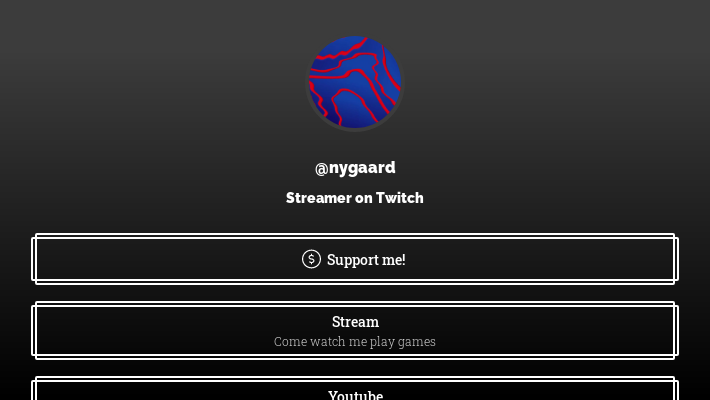Image resolution: width=710 pixels, height=400 pixels.
Task: Click the dollar sign icon beside Support me!
Action: pos(312,259)
